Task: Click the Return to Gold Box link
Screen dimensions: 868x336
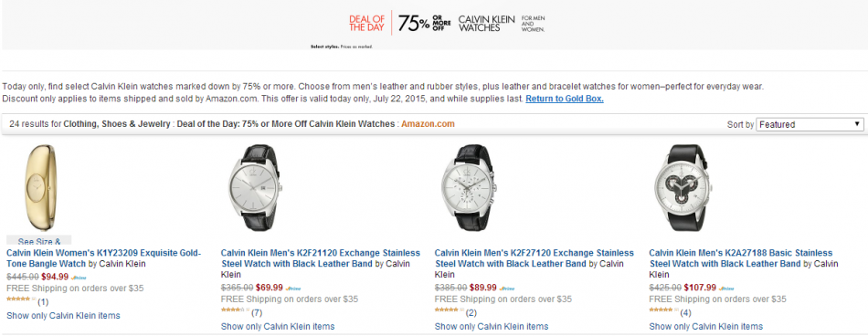Action: (x=564, y=99)
